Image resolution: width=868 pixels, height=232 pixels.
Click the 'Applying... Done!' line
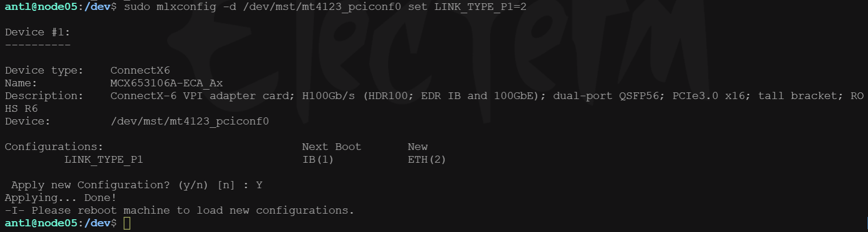click(60, 198)
